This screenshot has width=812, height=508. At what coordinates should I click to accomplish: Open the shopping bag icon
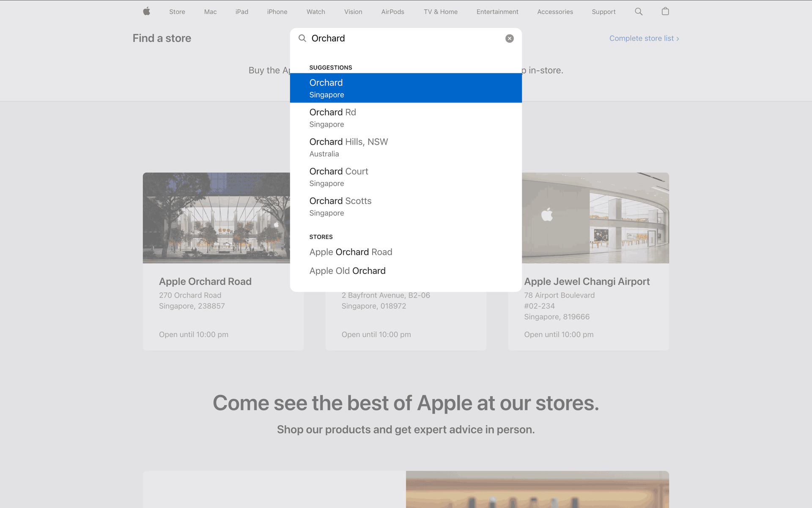(665, 11)
